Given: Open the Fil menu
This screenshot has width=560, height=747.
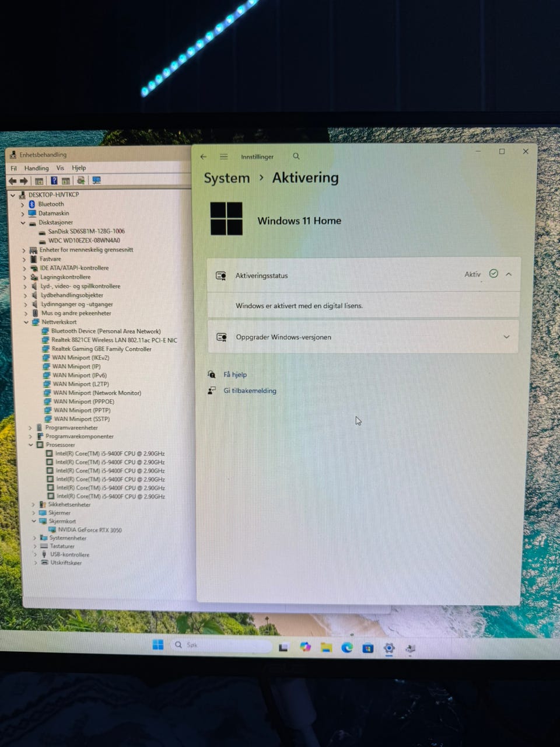Looking at the screenshot, I should [x=14, y=168].
